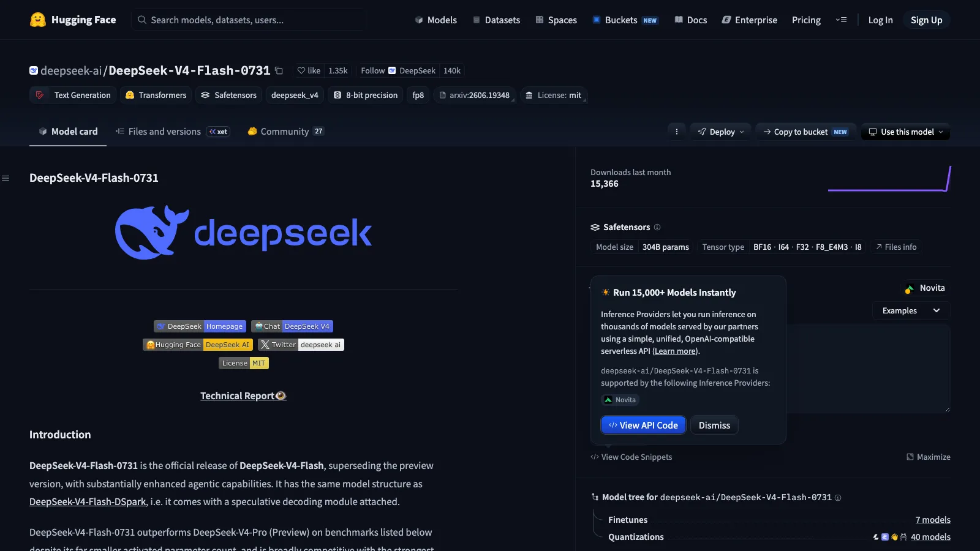Click the deepseek whale logo image
Screen dimensions: 980x551
[x=244, y=233]
